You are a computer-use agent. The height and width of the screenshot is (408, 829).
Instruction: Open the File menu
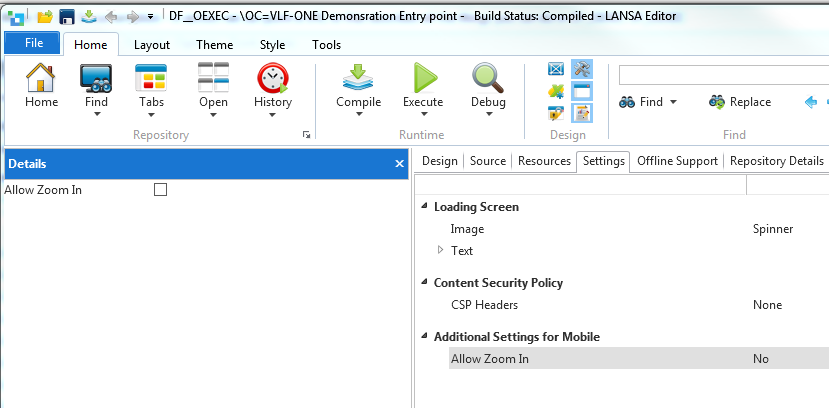pyautogui.click(x=33, y=43)
